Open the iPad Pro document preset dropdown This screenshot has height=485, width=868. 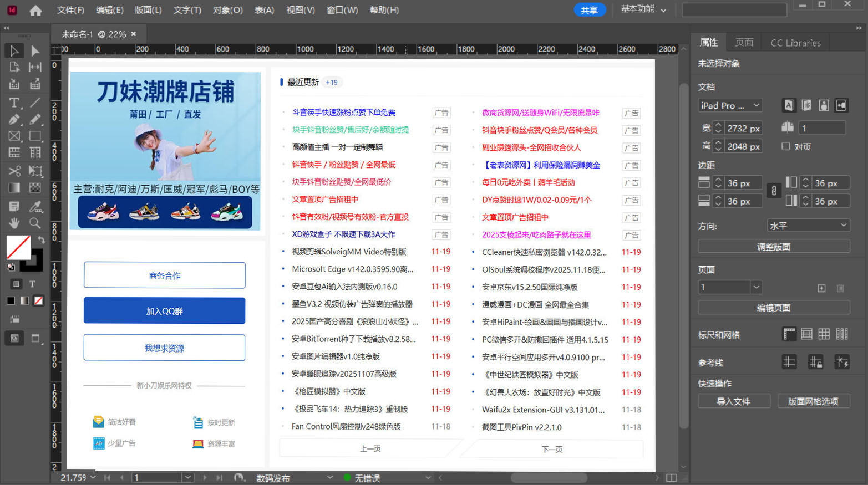(729, 105)
